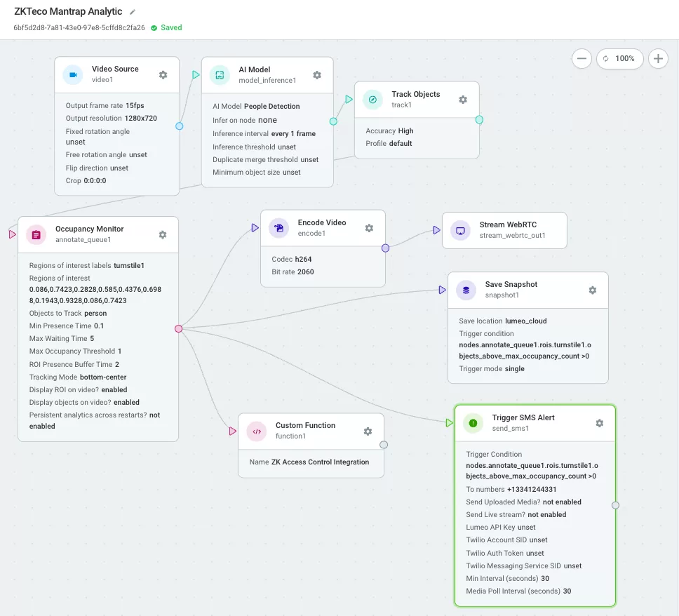The image size is (679, 616).
Task: Click the Custom Function gear icon
Action: coord(368,431)
